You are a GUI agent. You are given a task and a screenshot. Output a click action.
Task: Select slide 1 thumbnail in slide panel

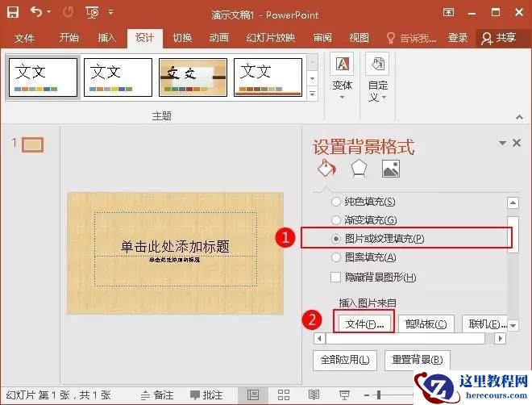[x=33, y=145]
